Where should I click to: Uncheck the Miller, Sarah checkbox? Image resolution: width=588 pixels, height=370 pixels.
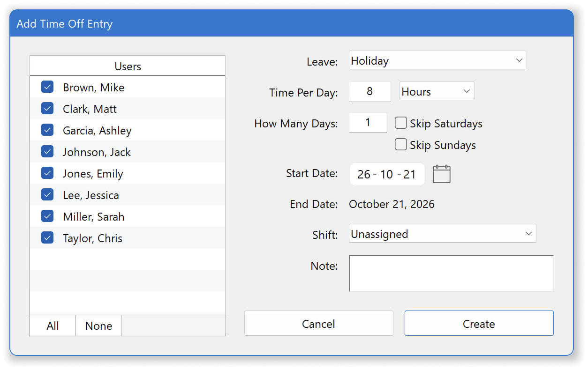(x=47, y=216)
